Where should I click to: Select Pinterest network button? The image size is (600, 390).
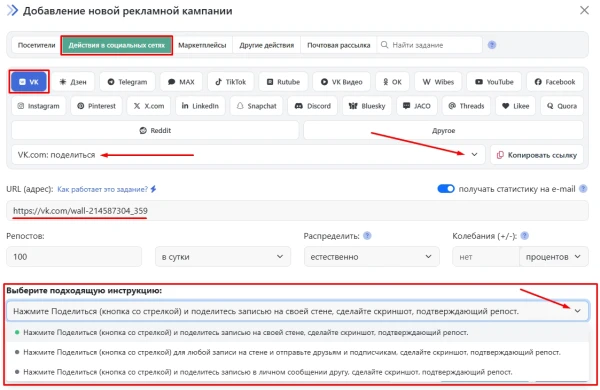[96, 106]
